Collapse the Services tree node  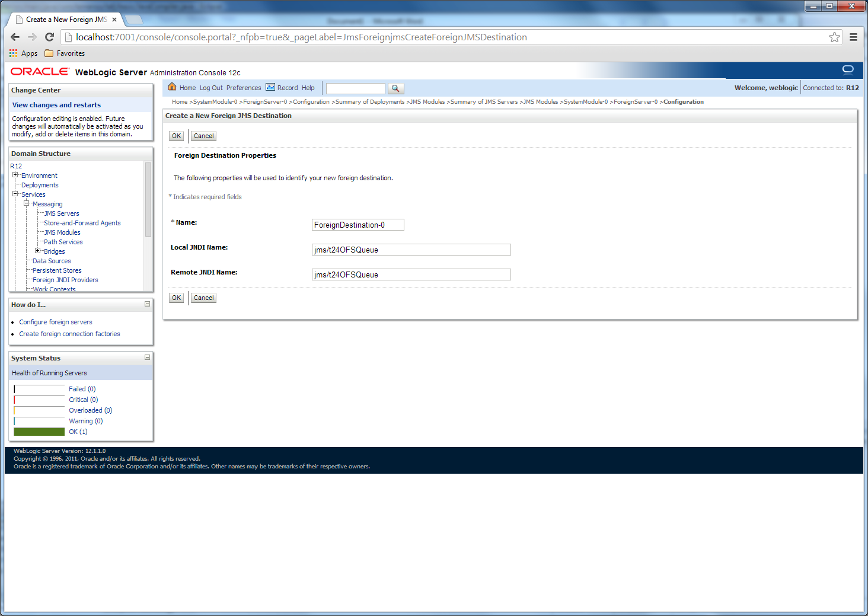click(x=15, y=194)
